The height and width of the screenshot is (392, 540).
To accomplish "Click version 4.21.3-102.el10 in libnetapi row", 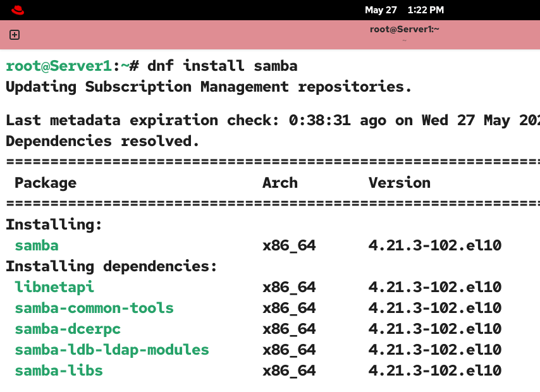I will pos(435,287).
